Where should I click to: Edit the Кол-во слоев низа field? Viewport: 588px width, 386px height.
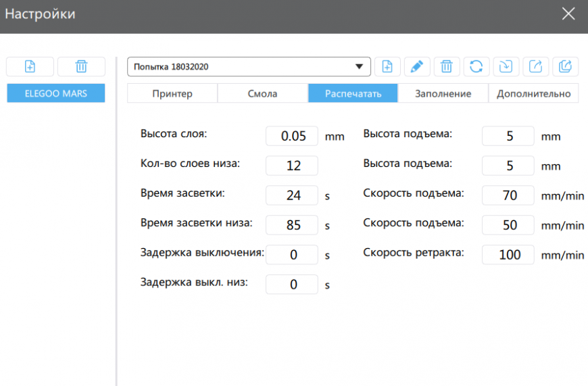[292, 166]
